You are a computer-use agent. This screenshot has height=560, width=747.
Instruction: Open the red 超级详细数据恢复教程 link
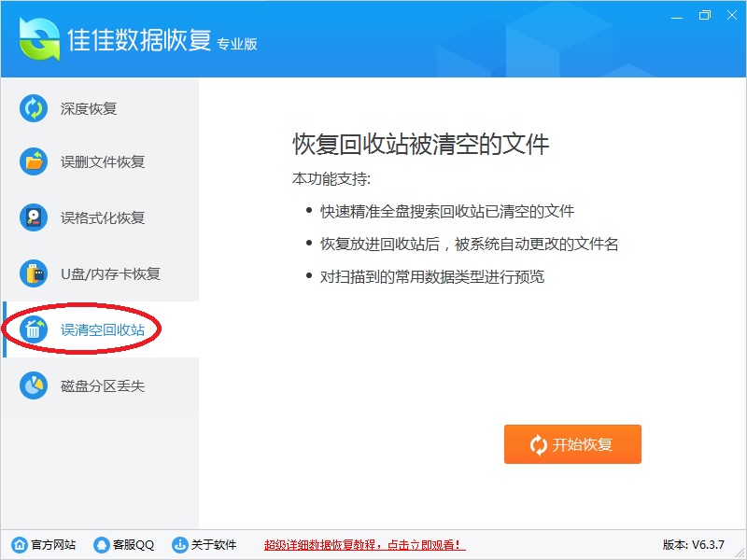(364, 545)
